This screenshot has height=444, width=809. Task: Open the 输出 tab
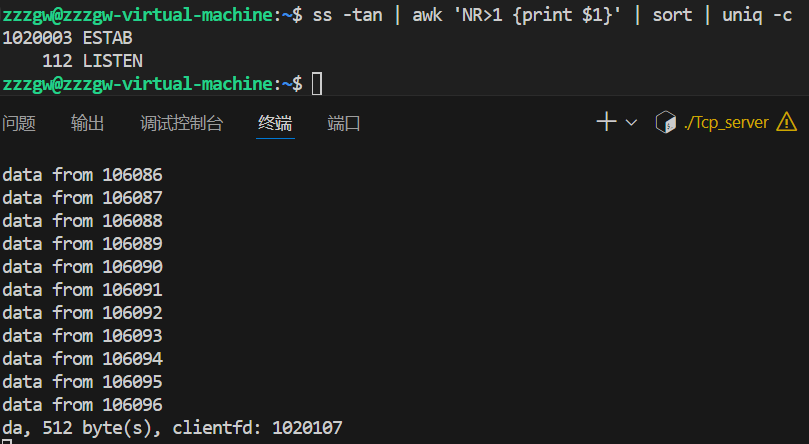coord(87,123)
